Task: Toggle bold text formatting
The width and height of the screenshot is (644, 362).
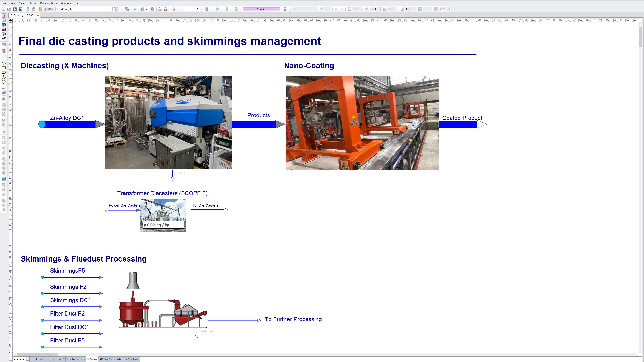Action: 336,9
